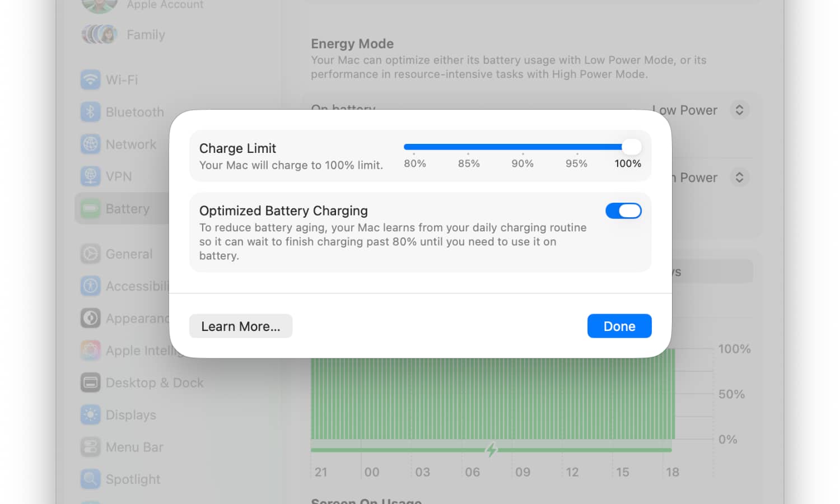Open the Wi-Fi settings icon

[x=91, y=80]
